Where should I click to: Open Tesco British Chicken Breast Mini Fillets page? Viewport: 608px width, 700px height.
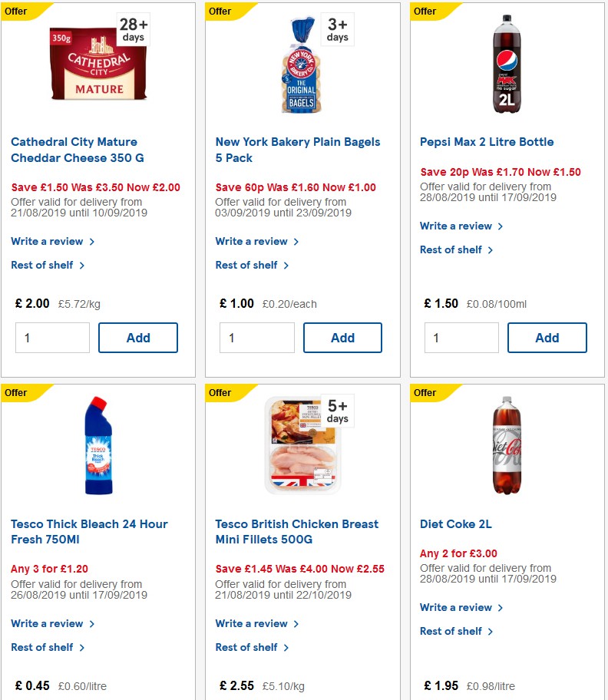[296, 531]
